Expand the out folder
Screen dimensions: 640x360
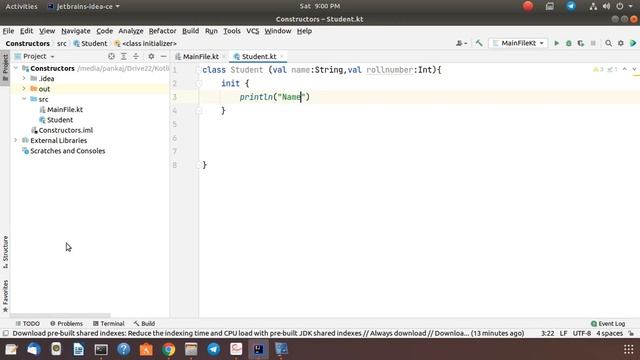24,89
